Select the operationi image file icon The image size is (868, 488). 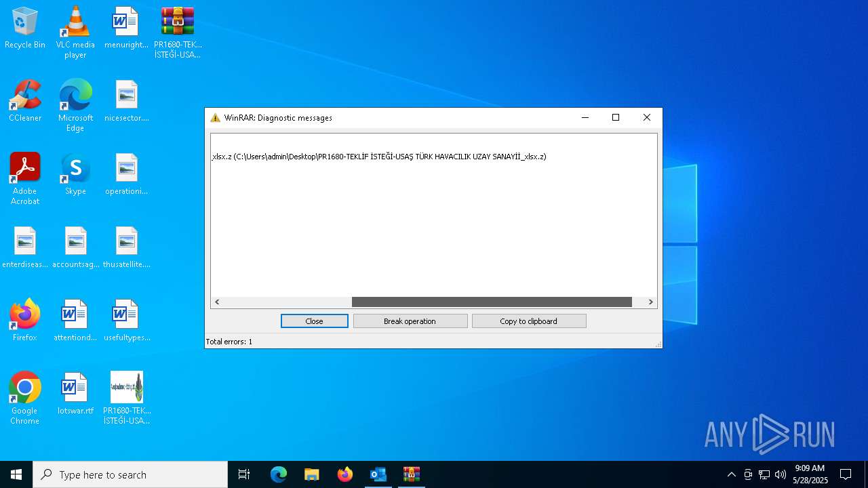click(x=126, y=175)
